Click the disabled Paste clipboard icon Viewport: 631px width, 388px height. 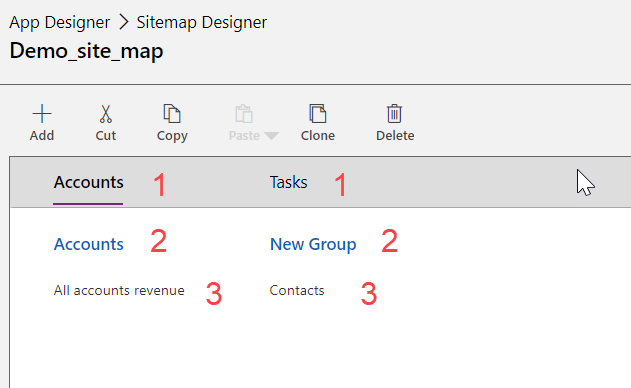(244, 114)
